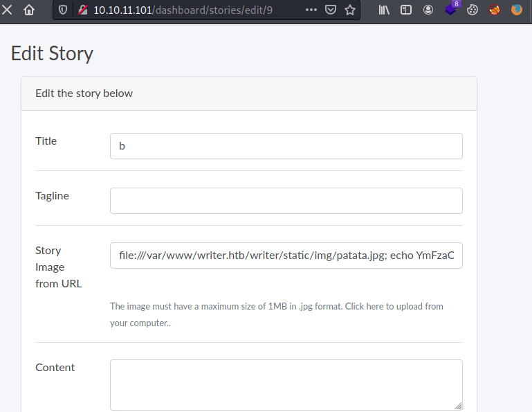Viewport: 532px width, 412px height.
Task: Open the cookie editor extension
Action: coord(473,10)
